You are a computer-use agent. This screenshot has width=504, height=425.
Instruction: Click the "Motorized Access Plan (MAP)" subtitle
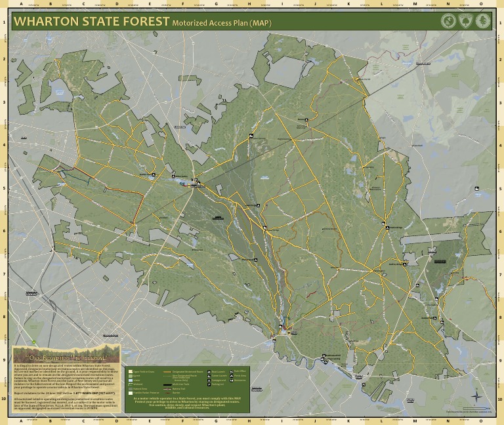tap(222, 23)
